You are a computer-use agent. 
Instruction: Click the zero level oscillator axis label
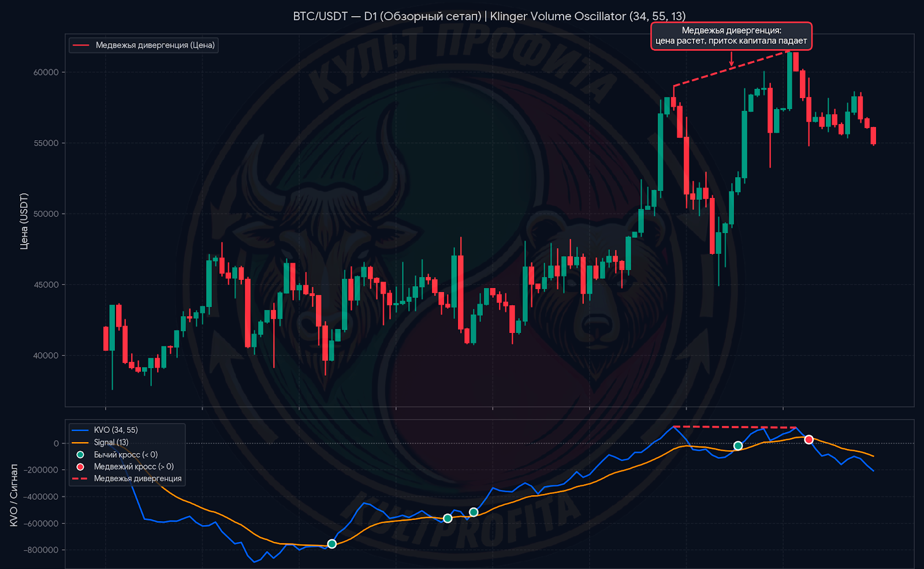(x=56, y=443)
